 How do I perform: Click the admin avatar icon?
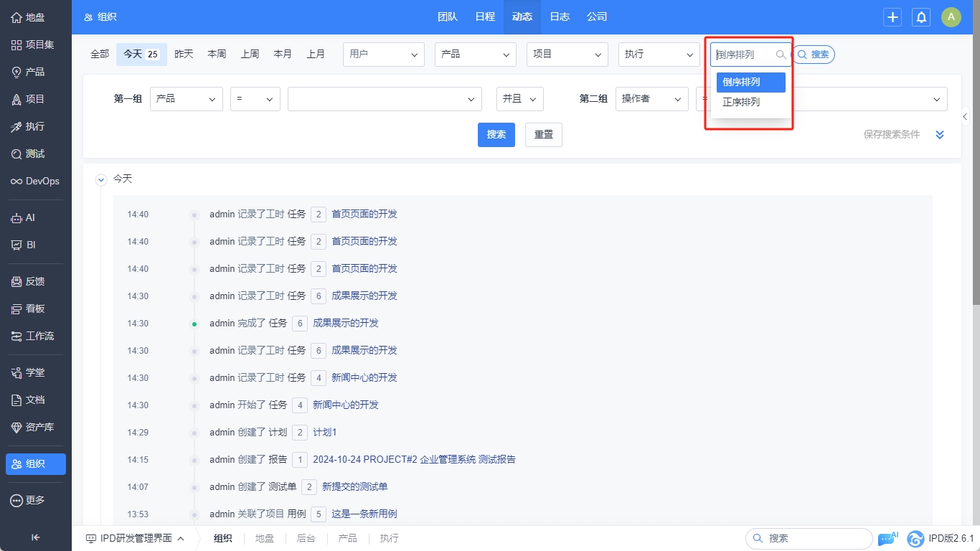pyautogui.click(x=951, y=17)
